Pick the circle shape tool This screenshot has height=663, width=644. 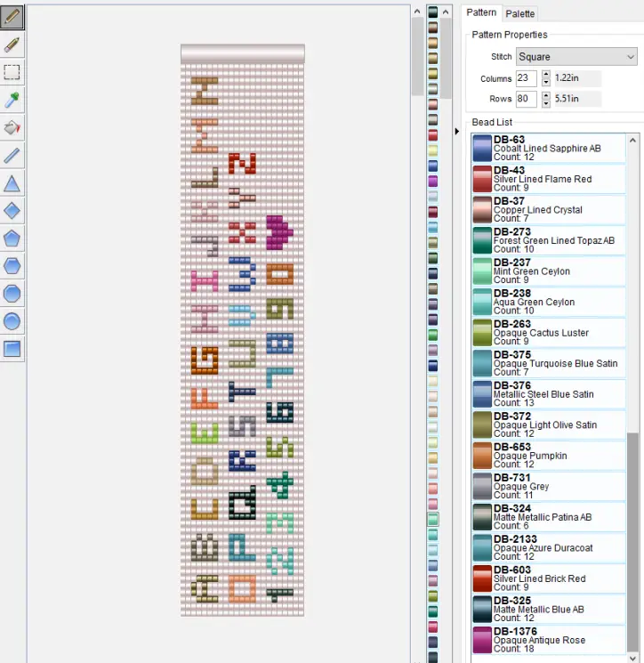[x=12, y=294]
